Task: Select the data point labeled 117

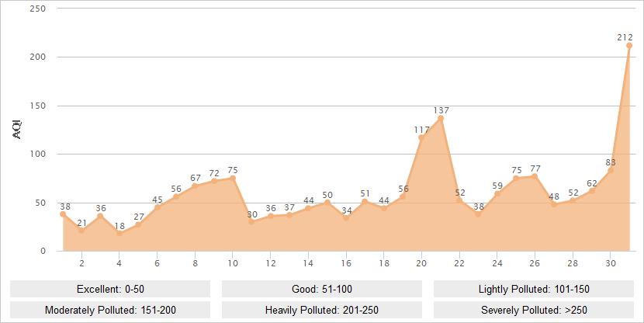Action: tap(421, 137)
